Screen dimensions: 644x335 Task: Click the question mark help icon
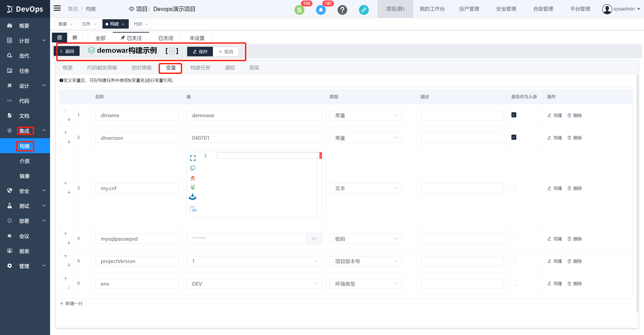pos(342,10)
